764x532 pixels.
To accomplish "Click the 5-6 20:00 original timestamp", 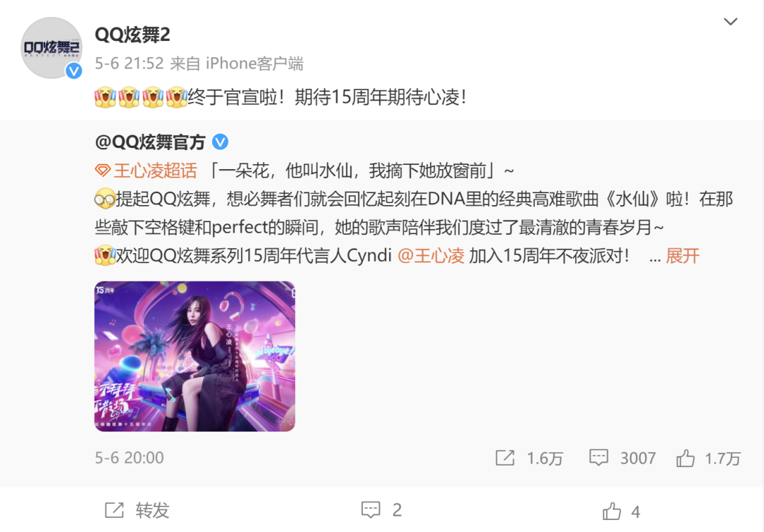I will coord(129,458).
